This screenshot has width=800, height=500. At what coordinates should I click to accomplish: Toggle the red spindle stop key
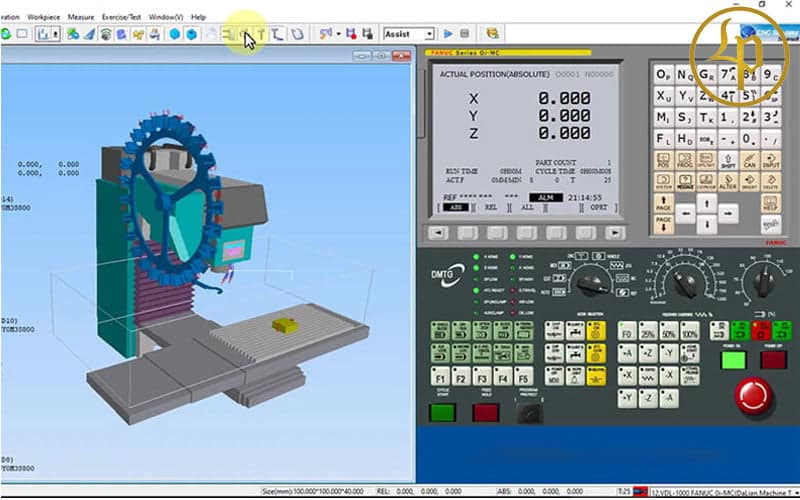761,331
